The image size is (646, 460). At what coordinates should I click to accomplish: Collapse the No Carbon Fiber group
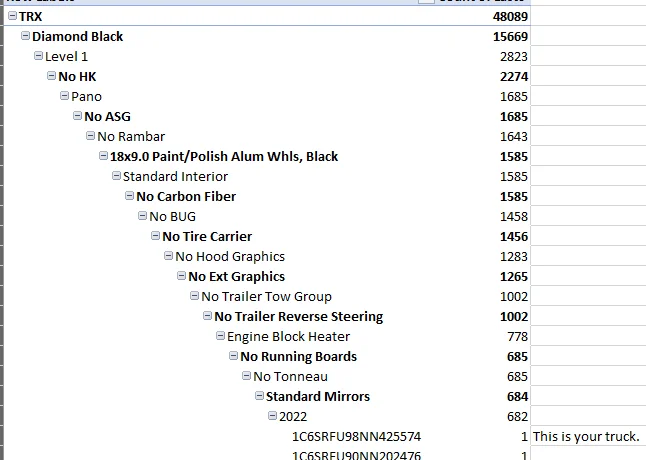click(x=129, y=196)
